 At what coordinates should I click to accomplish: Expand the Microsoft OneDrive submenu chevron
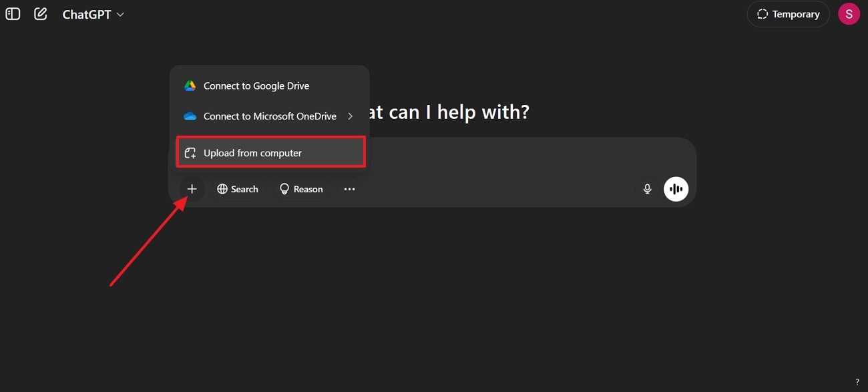coord(350,116)
